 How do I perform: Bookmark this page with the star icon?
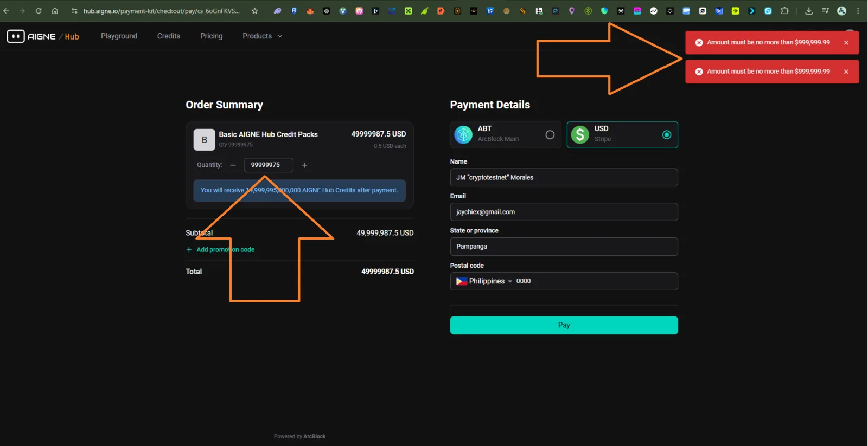(x=255, y=11)
